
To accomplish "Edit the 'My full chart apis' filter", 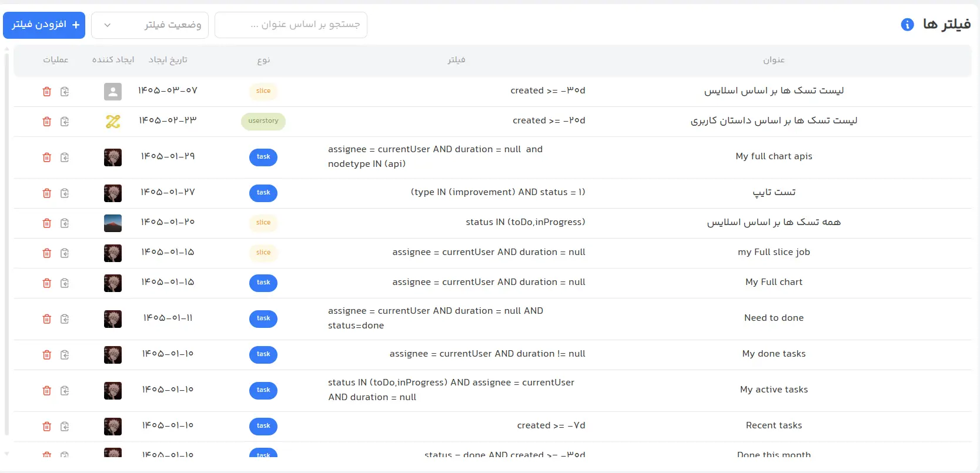I will [65, 157].
